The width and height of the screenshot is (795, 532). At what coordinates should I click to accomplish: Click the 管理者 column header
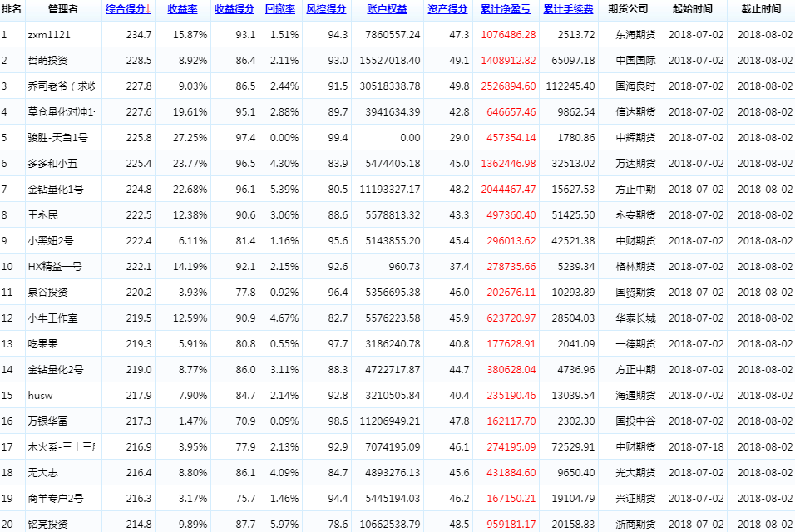(x=63, y=9)
